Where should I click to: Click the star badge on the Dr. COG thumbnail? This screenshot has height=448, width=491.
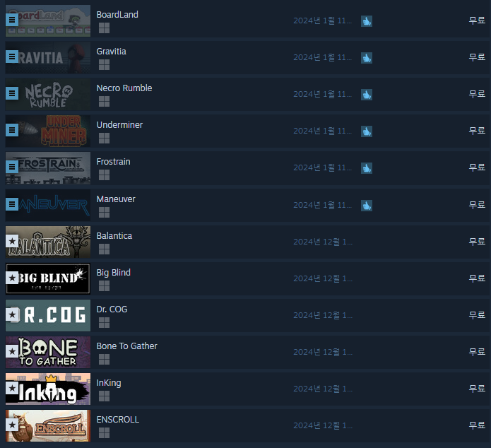pyautogui.click(x=12, y=314)
